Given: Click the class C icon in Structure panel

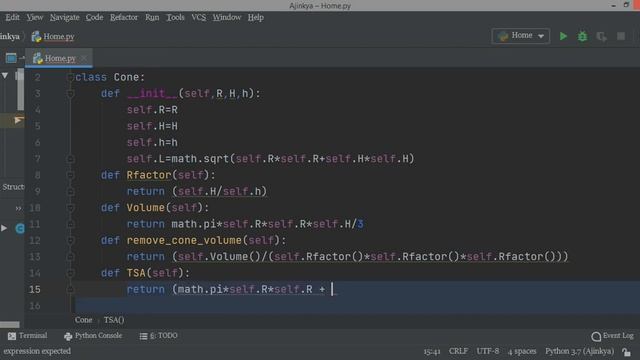Looking at the screenshot, I should tap(20, 228).
